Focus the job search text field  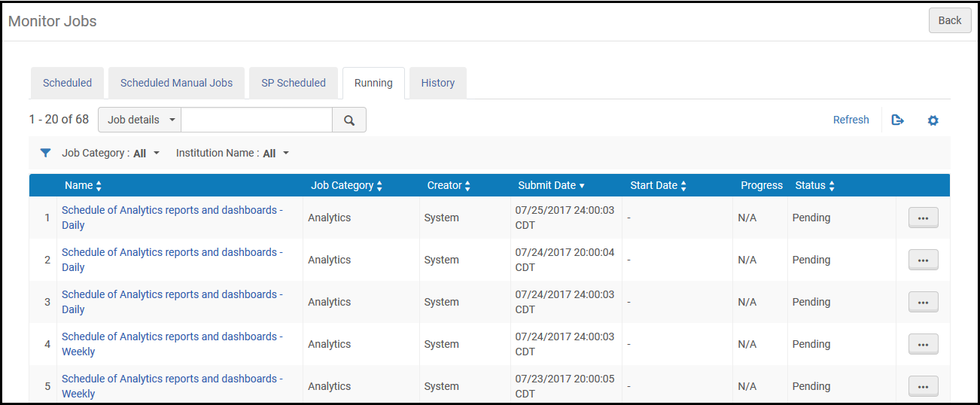pos(257,120)
